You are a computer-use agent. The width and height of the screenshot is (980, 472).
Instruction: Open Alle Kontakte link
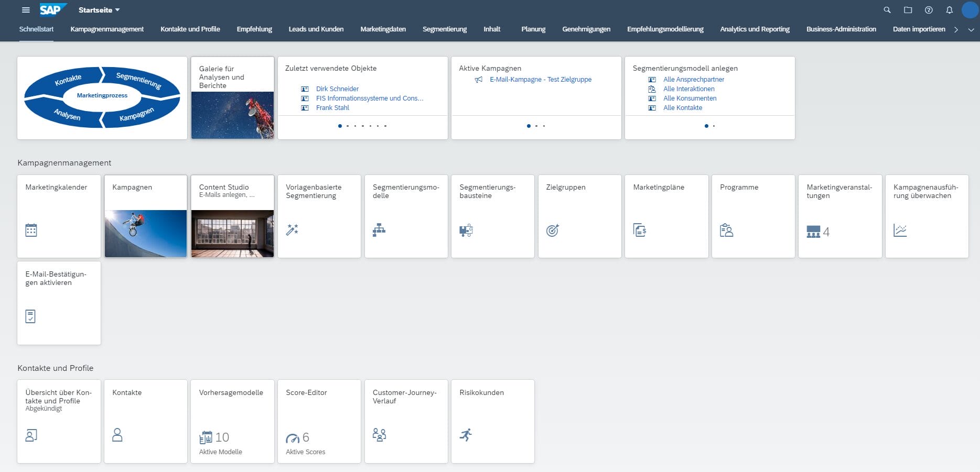[x=683, y=108]
